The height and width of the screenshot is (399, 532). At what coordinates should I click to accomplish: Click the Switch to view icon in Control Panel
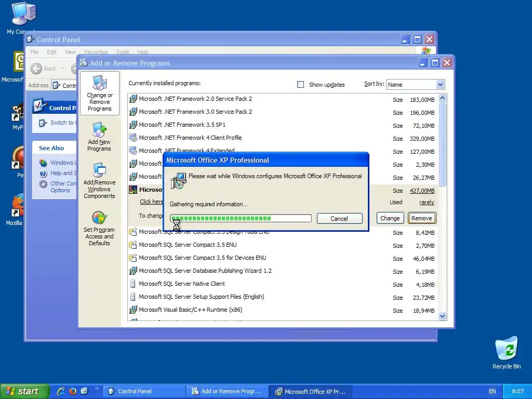tap(43, 123)
